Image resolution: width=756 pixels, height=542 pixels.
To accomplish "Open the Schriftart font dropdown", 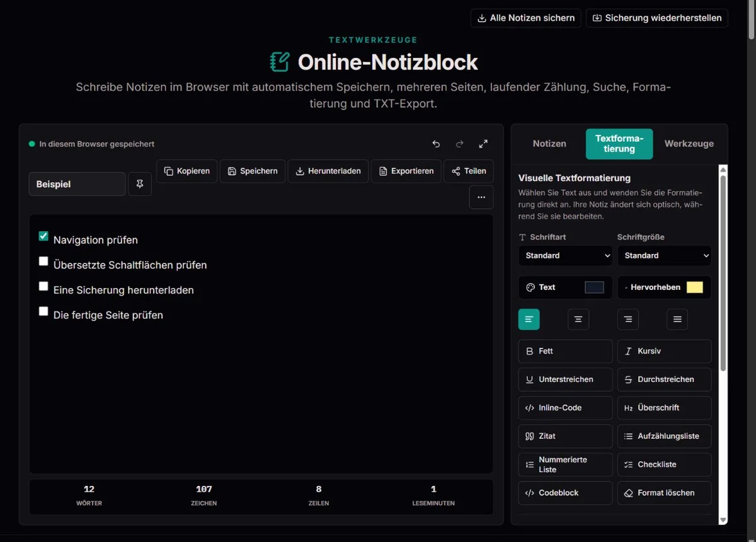I will [x=565, y=255].
